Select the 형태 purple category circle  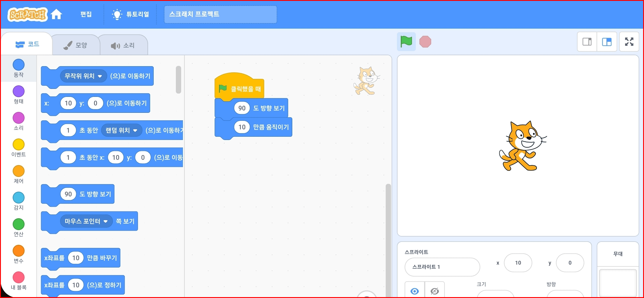(x=19, y=91)
